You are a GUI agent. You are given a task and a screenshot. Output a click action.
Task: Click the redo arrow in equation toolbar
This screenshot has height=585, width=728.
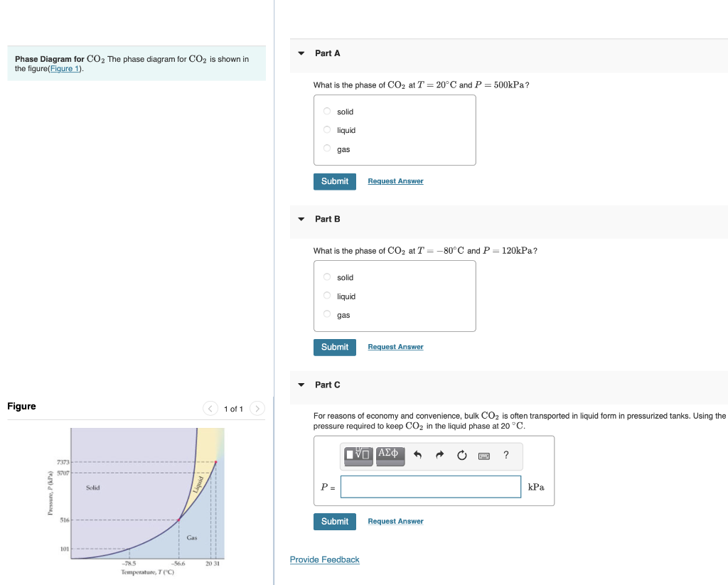(439, 455)
